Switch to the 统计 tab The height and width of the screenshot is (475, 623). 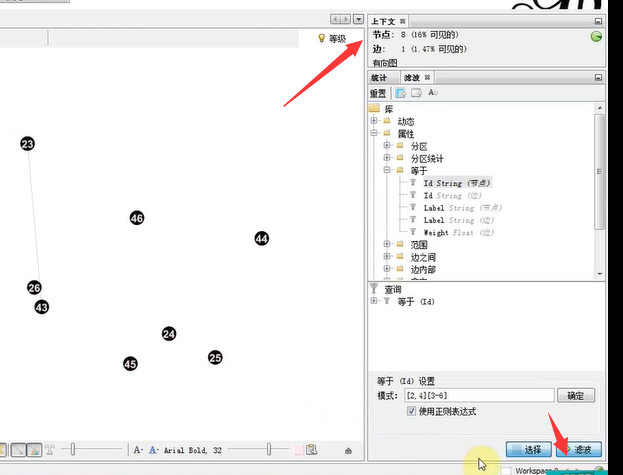(x=379, y=77)
